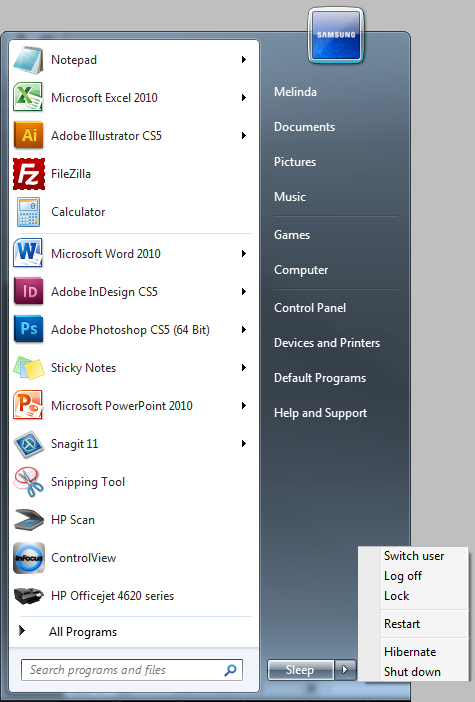475x702 pixels.
Task: Click the HP Officejet printer icon
Action: point(29,596)
